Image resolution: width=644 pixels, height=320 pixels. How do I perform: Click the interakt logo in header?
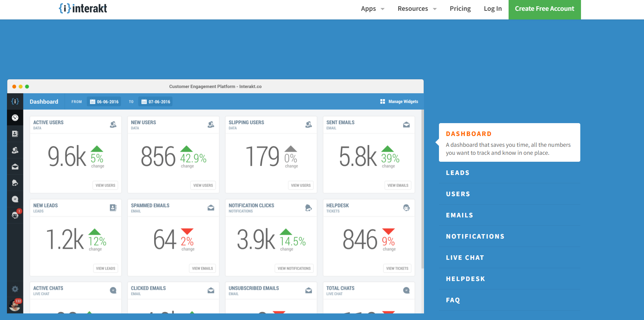(x=83, y=8)
